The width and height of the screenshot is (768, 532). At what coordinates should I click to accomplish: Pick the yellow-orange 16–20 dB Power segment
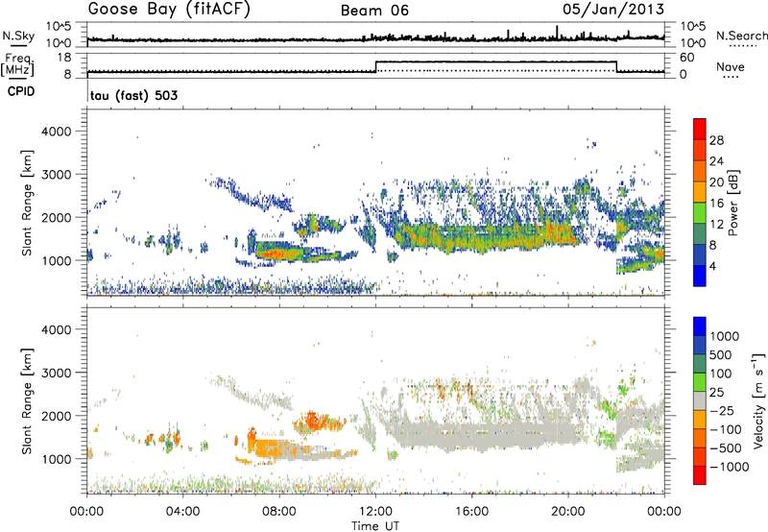point(700,192)
